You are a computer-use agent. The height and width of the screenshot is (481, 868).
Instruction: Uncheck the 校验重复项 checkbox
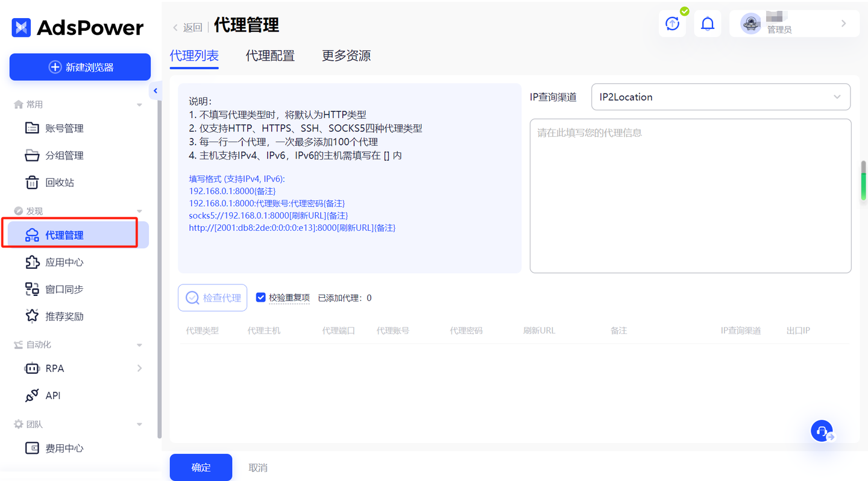[260, 297]
